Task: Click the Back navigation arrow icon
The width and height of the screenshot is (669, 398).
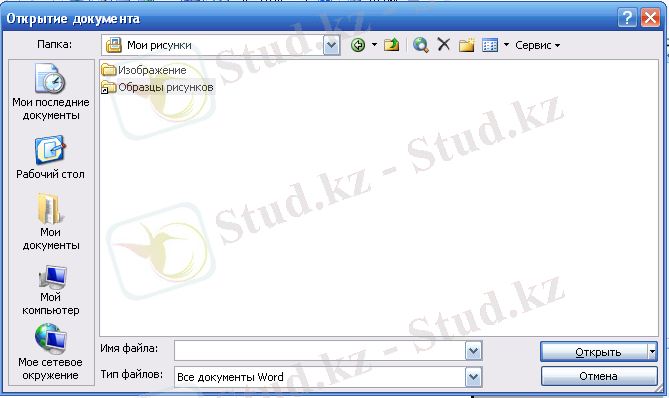Action: click(x=358, y=45)
